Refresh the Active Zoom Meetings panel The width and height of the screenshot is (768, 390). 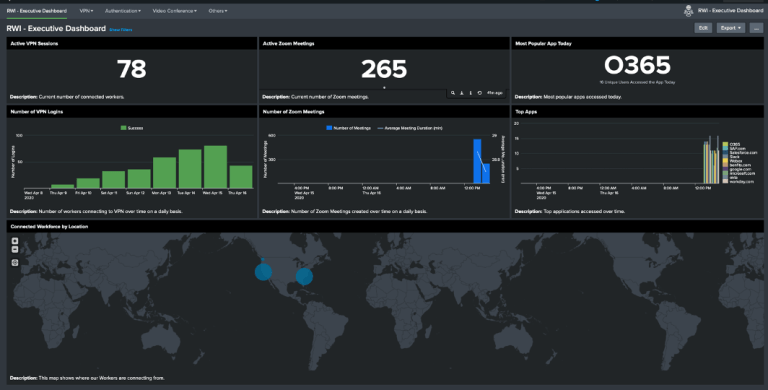coord(480,93)
